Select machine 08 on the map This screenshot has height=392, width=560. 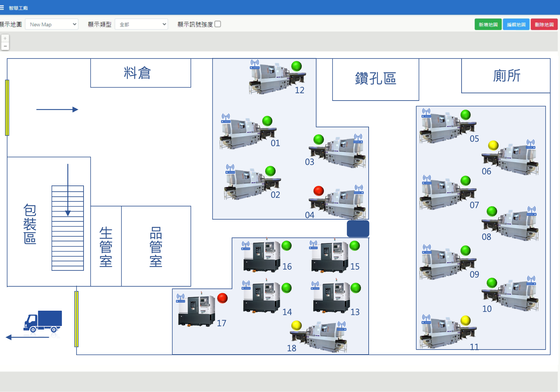(x=510, y=225)
